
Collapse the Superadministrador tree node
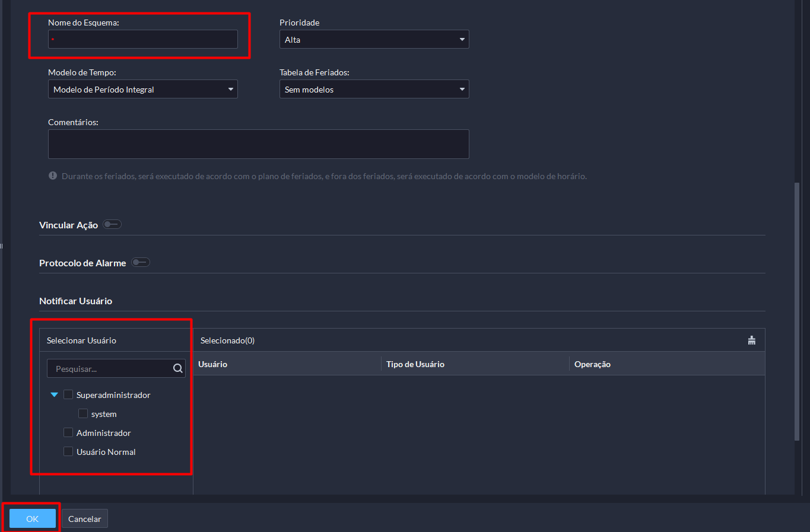pos(55,395)
